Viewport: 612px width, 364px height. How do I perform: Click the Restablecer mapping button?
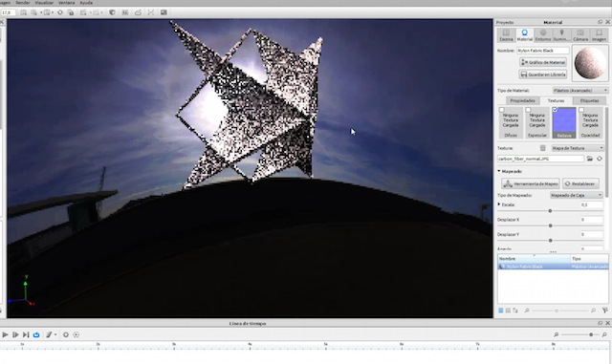(580, 183)
